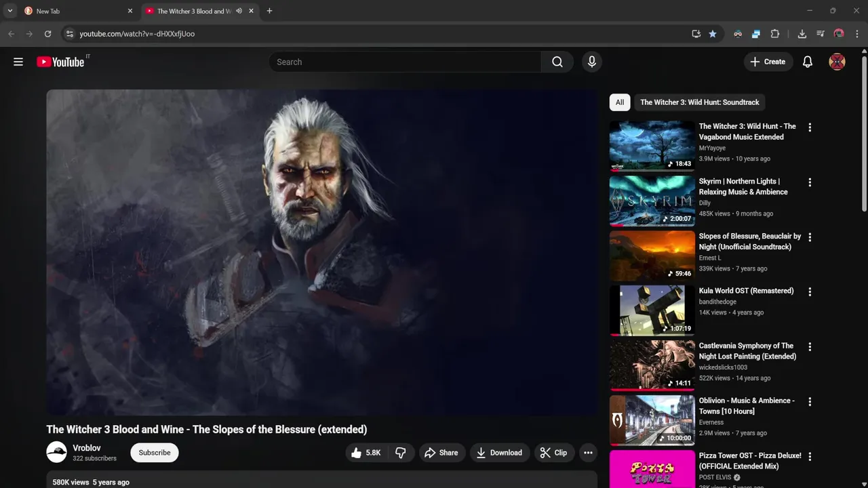Open MrYayoye channel name
This screenshot has width=868, height=488.
point(712,148)
